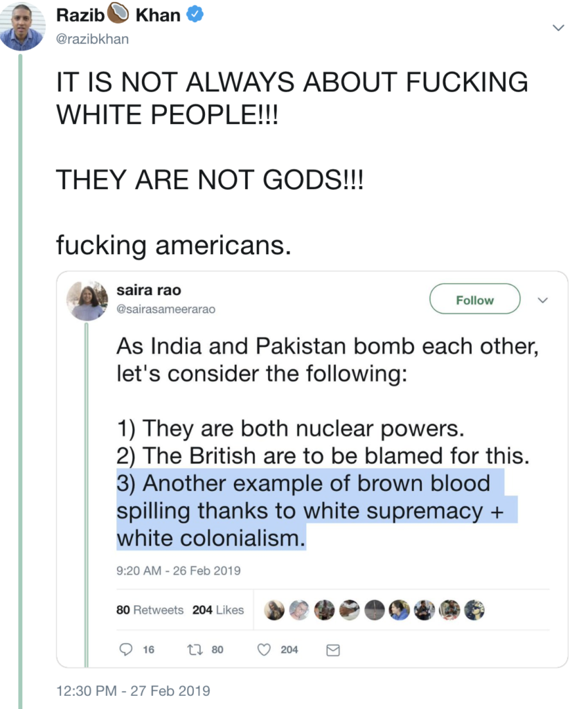Click the 9:20 AM - 26 Feb 2019 timestamp
The width and height of the screenshot is (588, 709).
coord(178,571)
